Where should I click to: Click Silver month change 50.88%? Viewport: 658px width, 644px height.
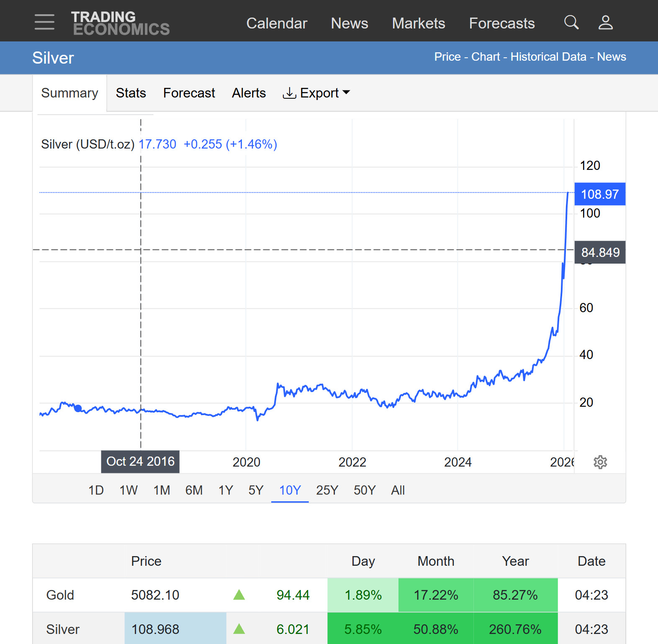[436, 629]
